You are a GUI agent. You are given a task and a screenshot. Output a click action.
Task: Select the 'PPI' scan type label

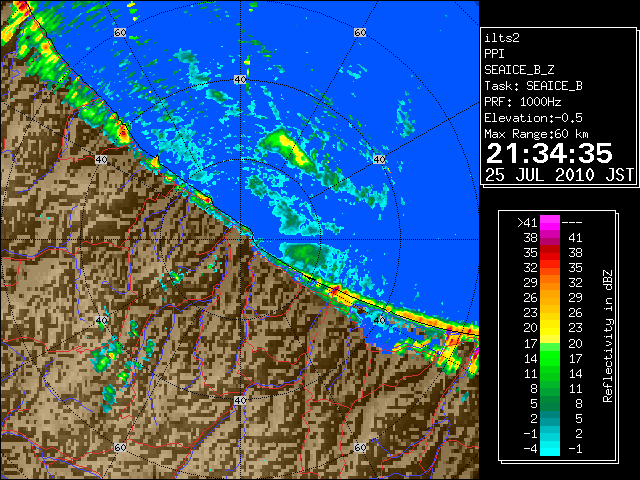pyautogui.click(x=494, y=54)
